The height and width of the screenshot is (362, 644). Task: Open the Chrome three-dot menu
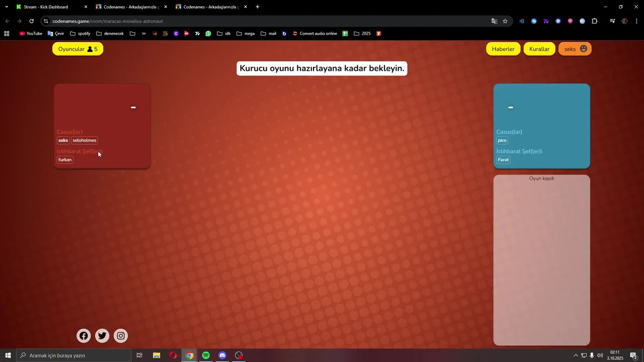click(x=636, y=21)
